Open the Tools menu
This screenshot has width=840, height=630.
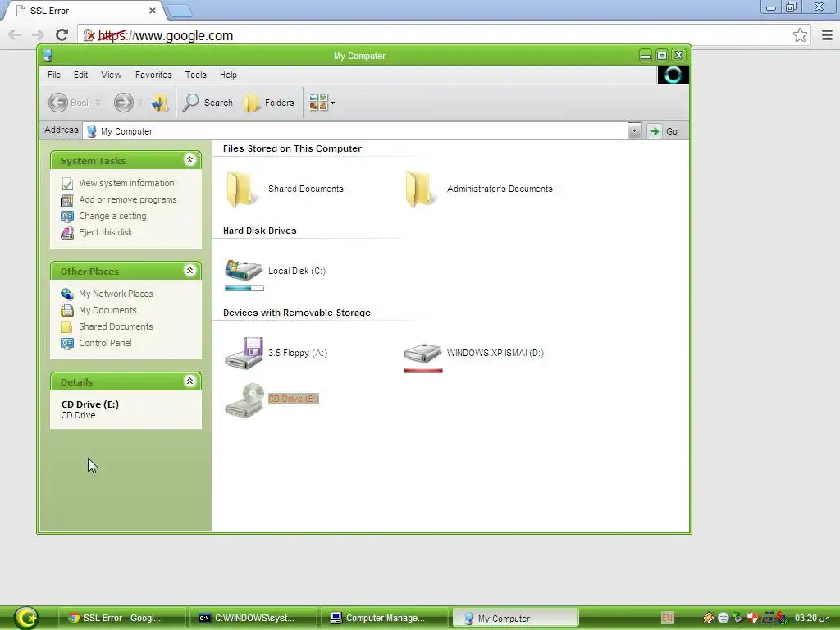[195, 75]
